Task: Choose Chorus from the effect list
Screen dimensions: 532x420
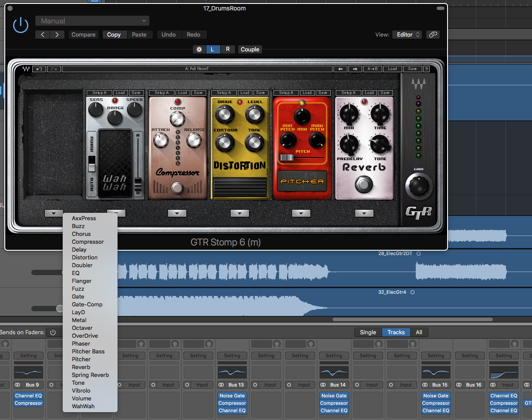Action: coord(81,234)
